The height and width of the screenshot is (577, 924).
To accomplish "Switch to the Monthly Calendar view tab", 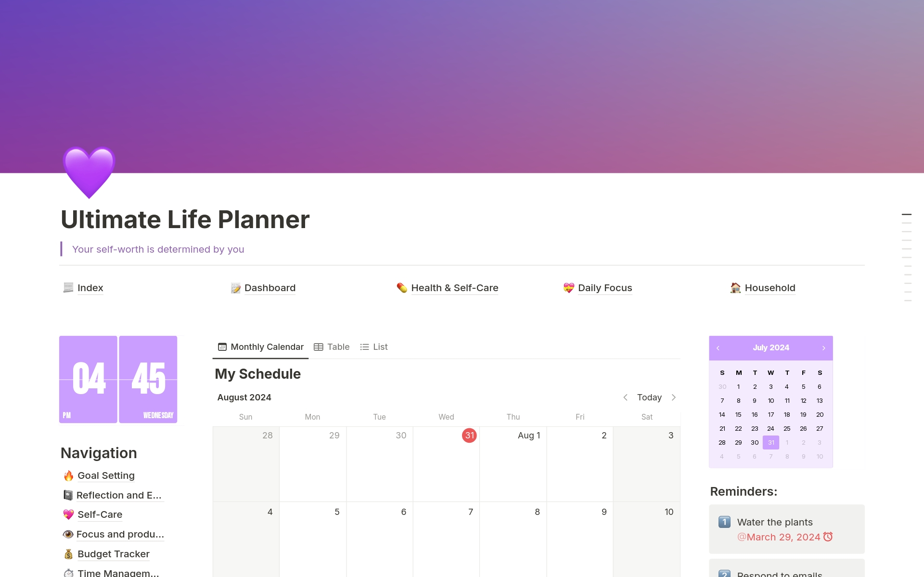I will [260, 346].
